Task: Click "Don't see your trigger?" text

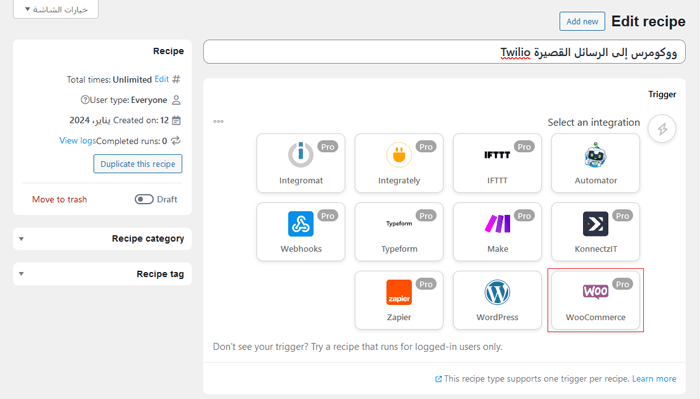Action: coord(260,347)
